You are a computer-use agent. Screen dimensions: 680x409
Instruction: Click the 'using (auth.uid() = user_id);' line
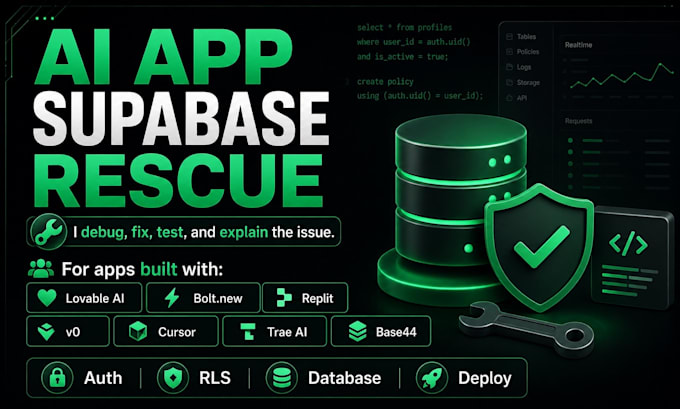pos(420,96)
